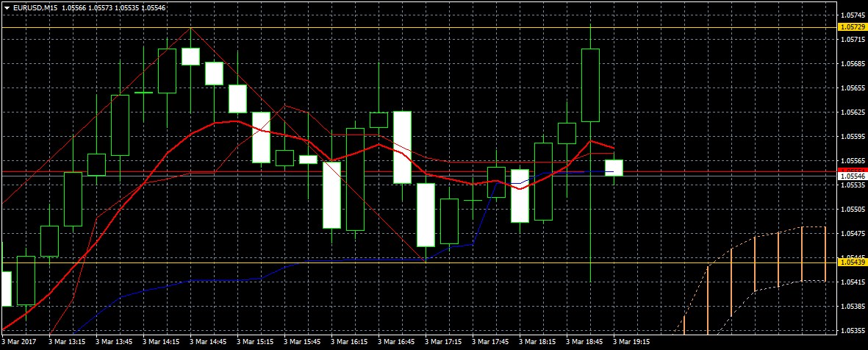Viewport: 868px width, 350px height.
Task: Click the '3 Mar 18:15' time label
Action: [537, 342]
